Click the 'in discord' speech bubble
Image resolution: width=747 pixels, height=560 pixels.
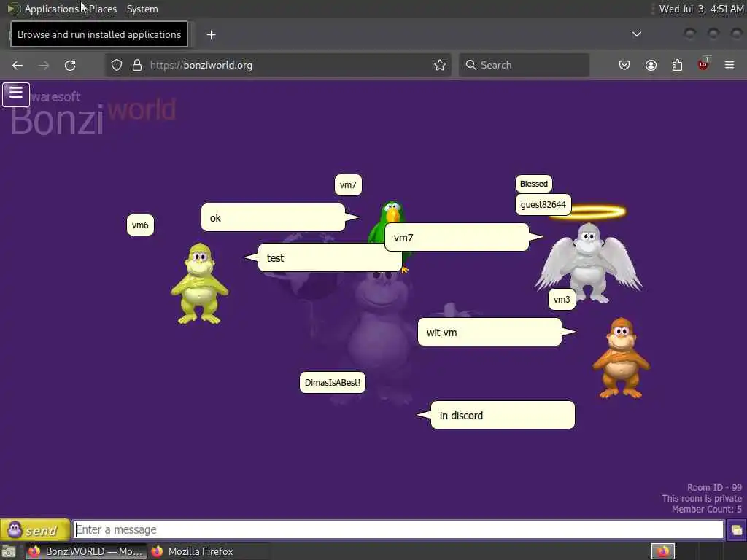point(503,415)
